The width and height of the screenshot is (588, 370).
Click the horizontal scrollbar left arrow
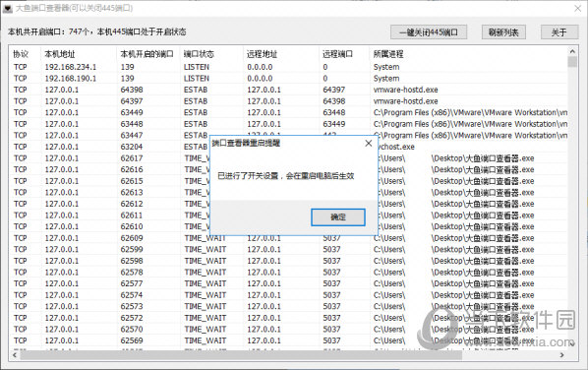point(15,354)
